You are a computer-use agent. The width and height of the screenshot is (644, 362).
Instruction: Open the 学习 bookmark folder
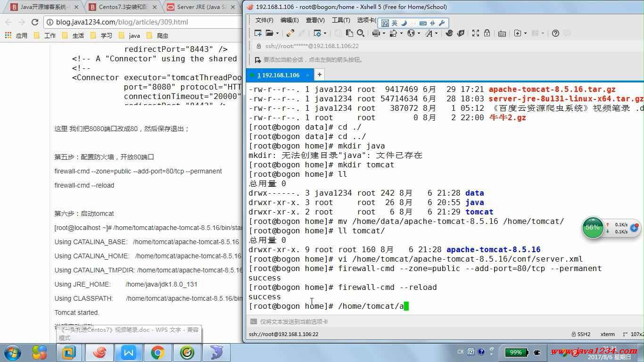pos(101,35)
